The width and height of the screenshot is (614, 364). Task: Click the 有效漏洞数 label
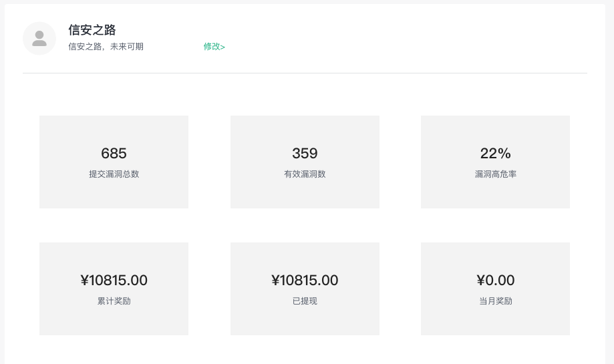(305, 174)
